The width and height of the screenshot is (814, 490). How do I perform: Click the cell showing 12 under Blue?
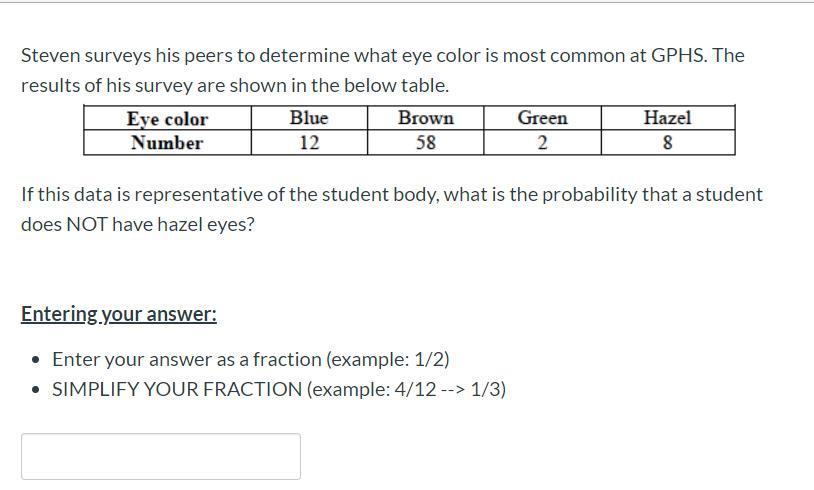click(309, 143)
